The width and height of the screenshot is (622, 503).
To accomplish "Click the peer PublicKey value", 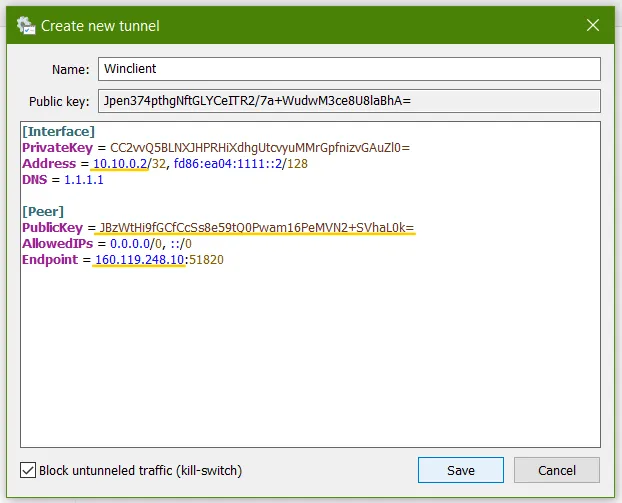I will pyautogui.click(x=257, y=228).
